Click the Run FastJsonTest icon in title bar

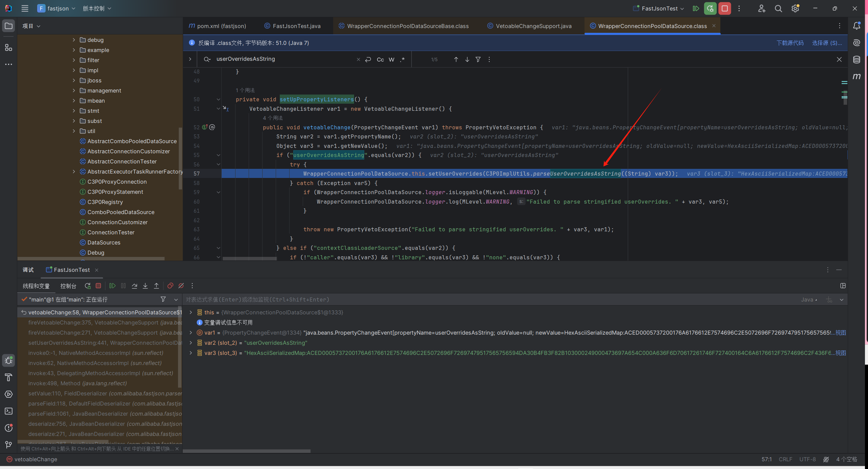coord(696,8)
